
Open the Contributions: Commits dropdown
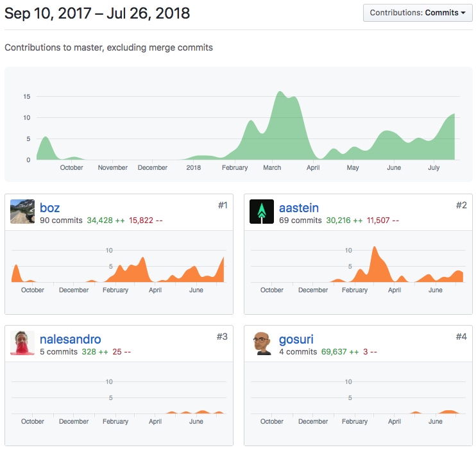pos(418,13)
